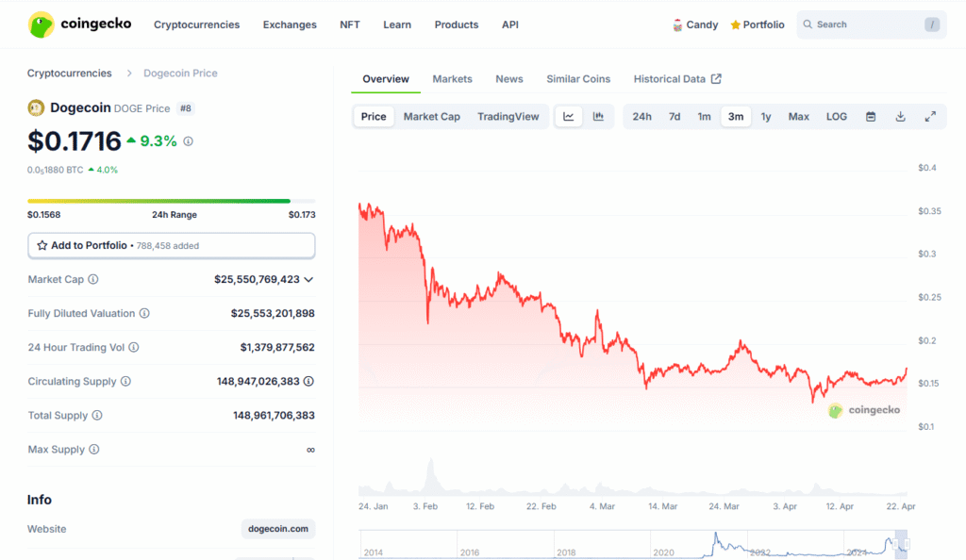Image resolution: width=966 pixels, height=560 pixels.
Task: Click info icon beside Circulating Supply label
Action: pyautogui.click(x=125, y=382)
